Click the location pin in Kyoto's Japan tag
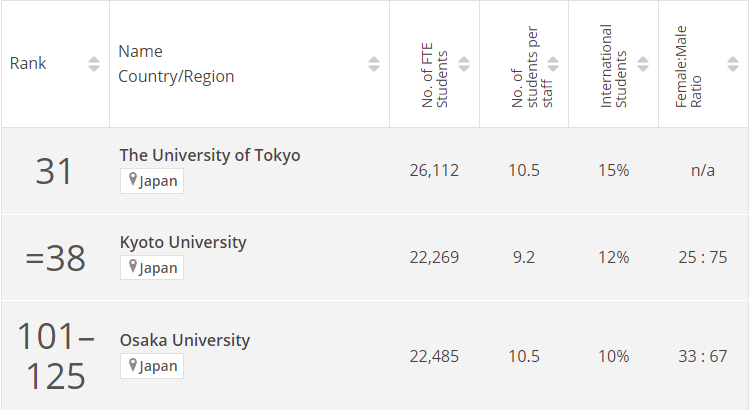This screenshot has width=750, height=410. (132, 267)
